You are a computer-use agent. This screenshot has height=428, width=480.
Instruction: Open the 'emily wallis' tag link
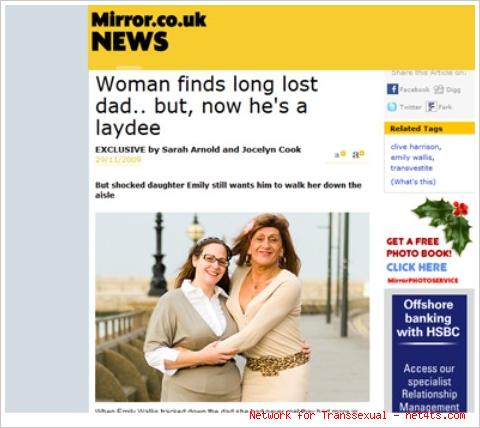tap(412, 157)
